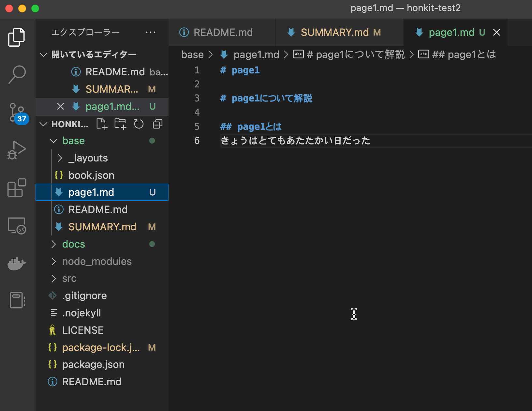The width and height of the screenshot is (532, 411).
Task: Refresh the file explorer
Action: click(x=139, y=124)
